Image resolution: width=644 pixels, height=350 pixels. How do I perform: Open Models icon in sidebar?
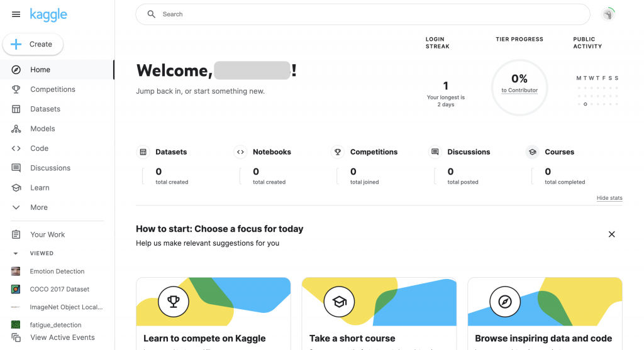click(16, 129)
